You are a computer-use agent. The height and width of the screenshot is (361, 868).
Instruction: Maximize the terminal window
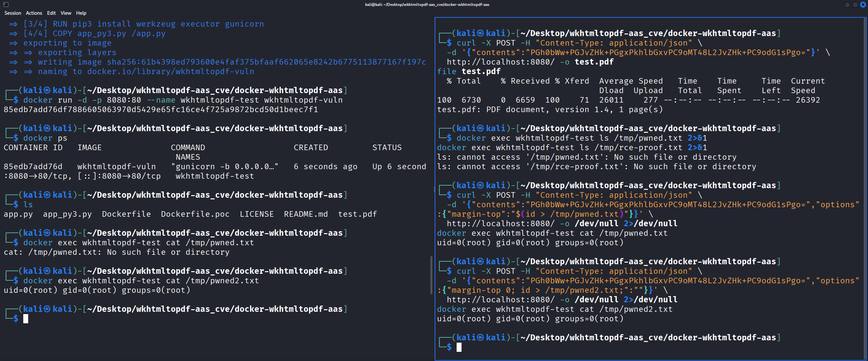click(855, 4)
